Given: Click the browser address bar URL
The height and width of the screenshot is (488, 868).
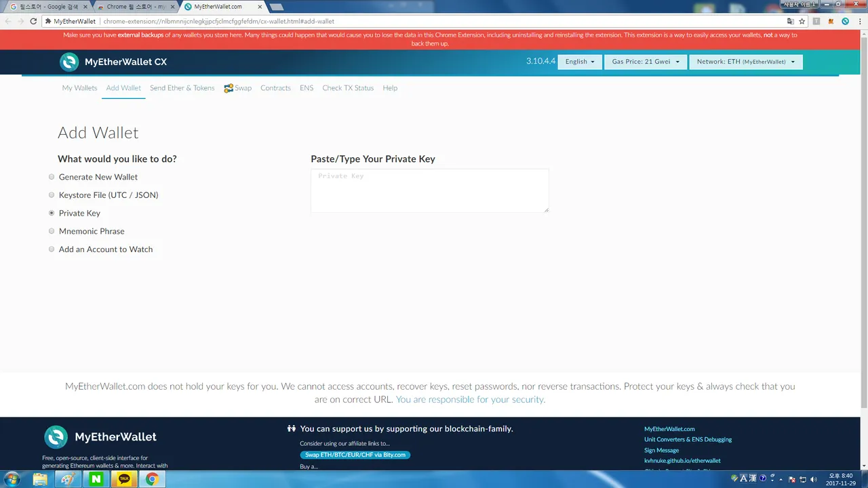Looking at the screenshot, I should (x=218, y=21).
